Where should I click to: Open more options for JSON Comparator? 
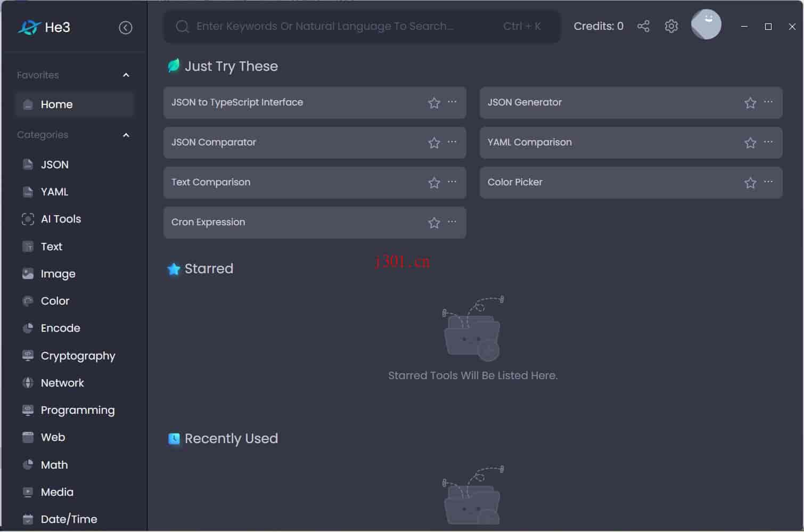452,142
